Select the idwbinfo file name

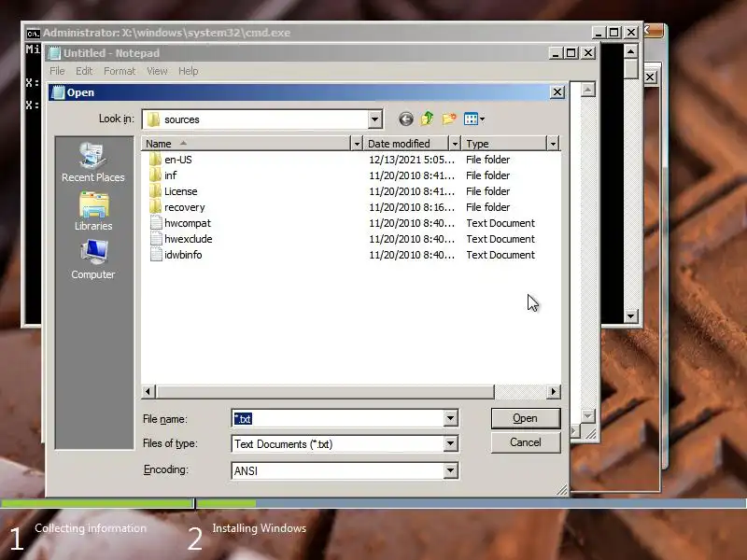coord(183,255)
